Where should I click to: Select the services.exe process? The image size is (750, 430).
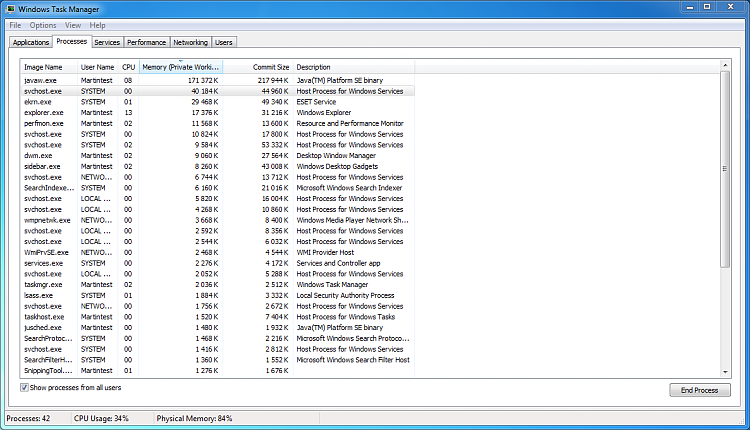click(x=218, y=263)
